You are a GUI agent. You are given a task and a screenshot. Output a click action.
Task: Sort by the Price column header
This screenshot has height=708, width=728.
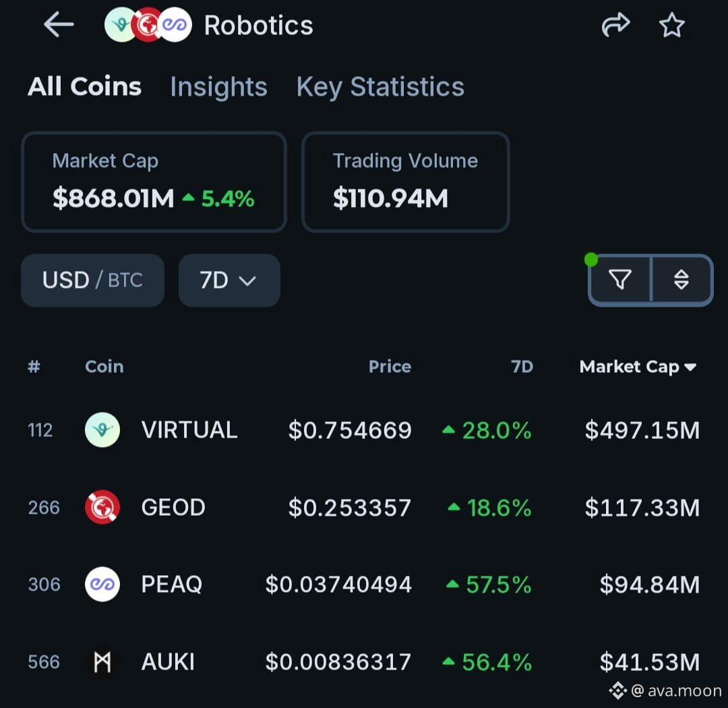[x=390, y=367]
